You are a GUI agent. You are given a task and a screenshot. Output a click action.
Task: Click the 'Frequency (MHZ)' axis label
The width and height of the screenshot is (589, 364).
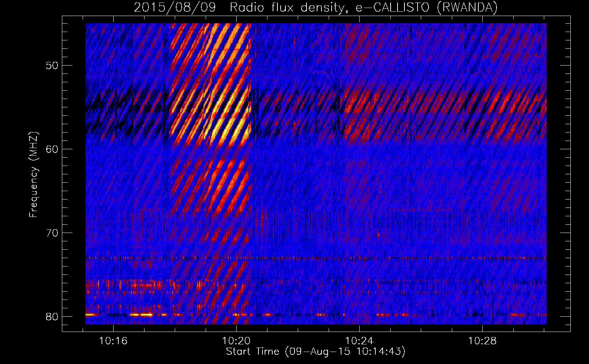(33, 174)
